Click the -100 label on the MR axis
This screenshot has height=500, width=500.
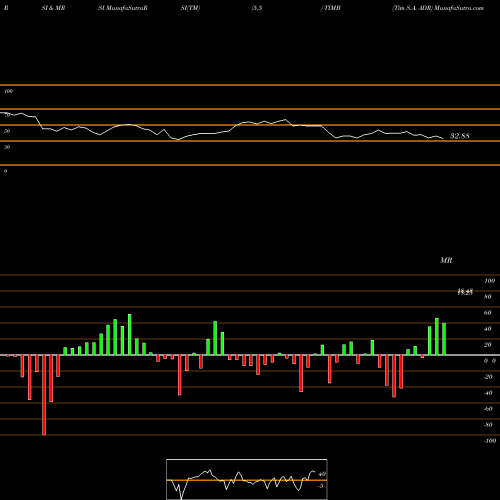click(x=489, y=441)
